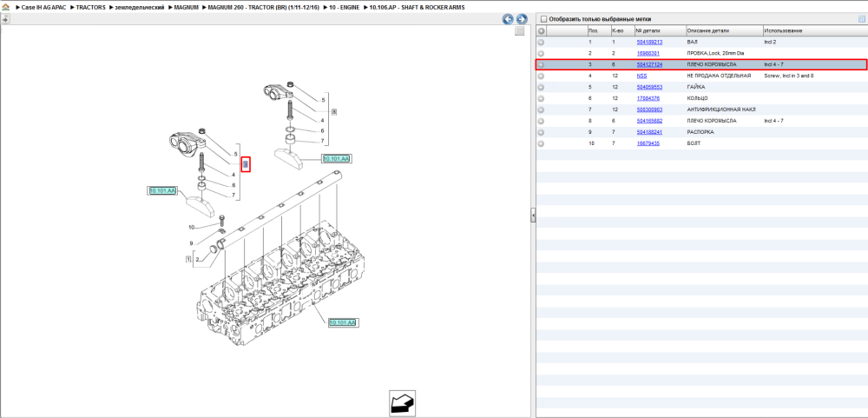This screenshot has width=868, height=418.
Task: Select callout number 8 in the diagram
Action: pos(334,112)
